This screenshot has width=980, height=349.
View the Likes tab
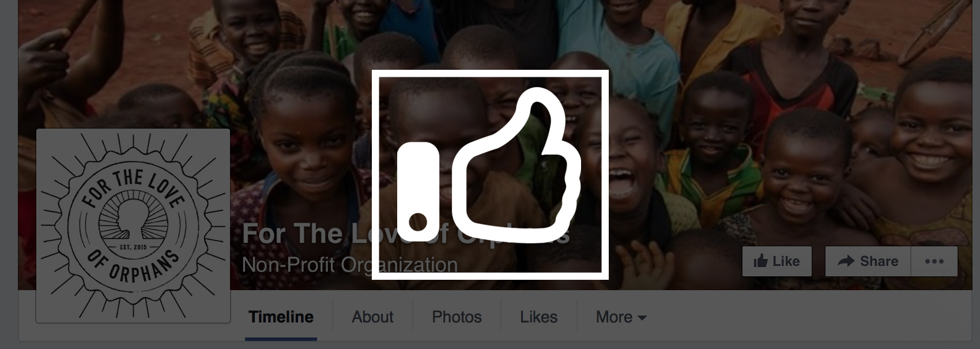pos(538,317)
